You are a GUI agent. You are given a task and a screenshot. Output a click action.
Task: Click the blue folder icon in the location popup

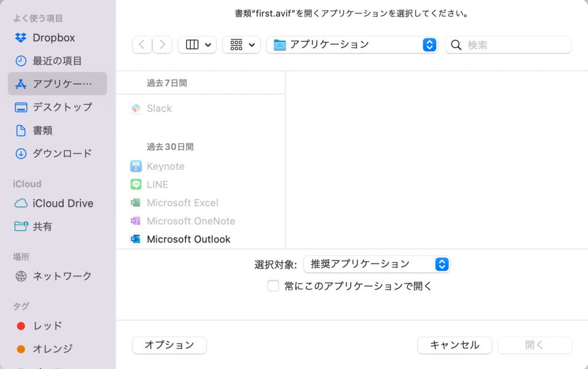[x=280, y=45]
